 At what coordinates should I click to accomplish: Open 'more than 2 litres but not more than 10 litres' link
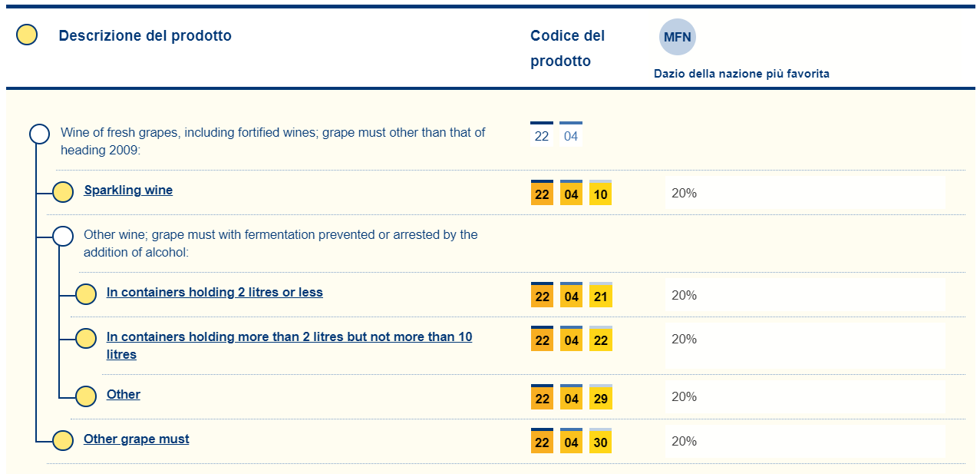click(x=289, y=337)
